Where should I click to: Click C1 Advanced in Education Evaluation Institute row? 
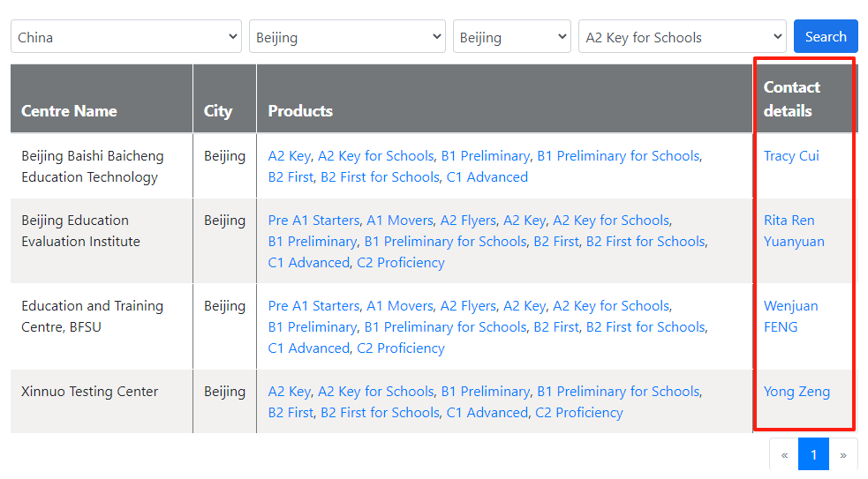click(309, 263)
